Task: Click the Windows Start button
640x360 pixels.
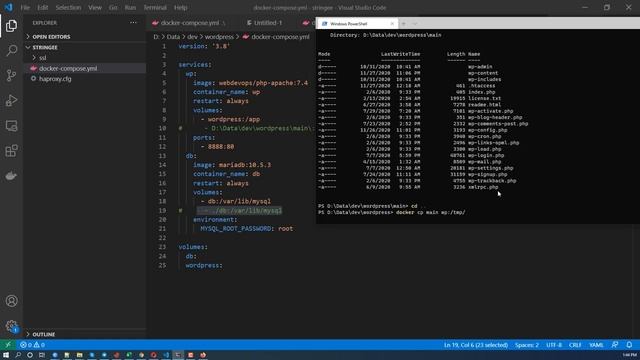Action: [6, 355]
